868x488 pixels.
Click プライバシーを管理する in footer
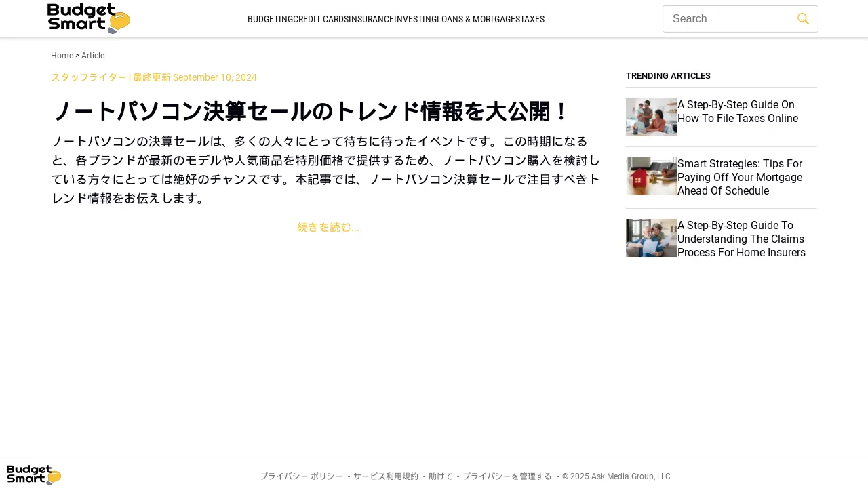pyautogui.click(x=507, y=476)
